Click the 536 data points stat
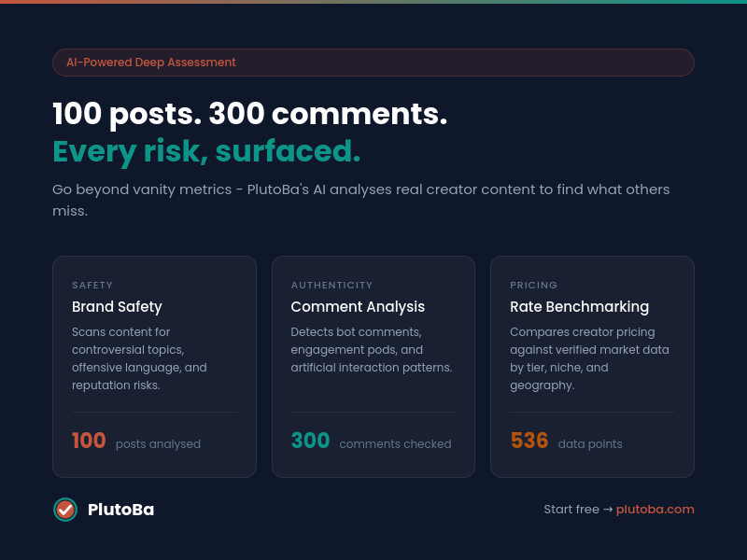747x560 pixels. (566, 441)
